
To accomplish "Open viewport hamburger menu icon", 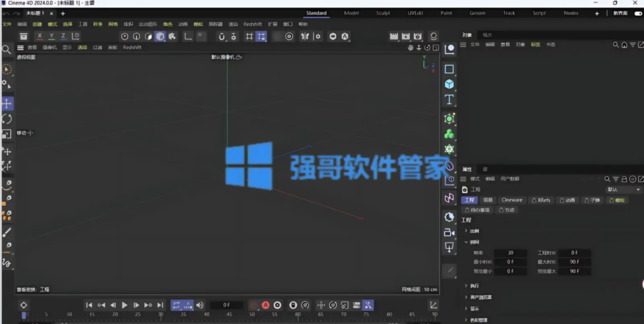I will click(x=21, y=47).
